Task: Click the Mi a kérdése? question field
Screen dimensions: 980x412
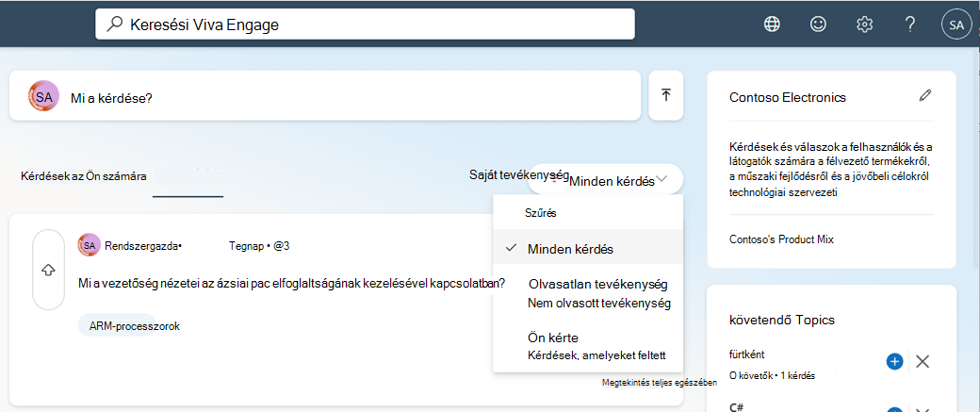Action: [x=325, y=95]
